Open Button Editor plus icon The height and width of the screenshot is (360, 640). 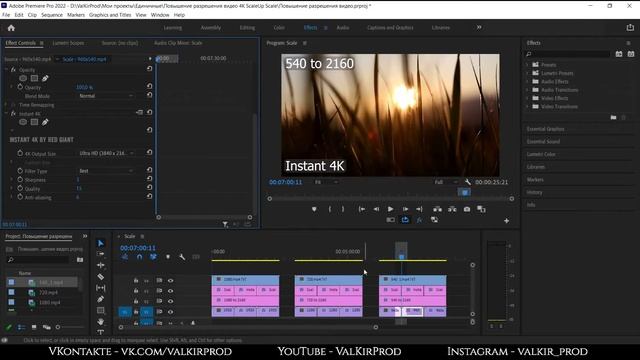(x=506, y=221)
